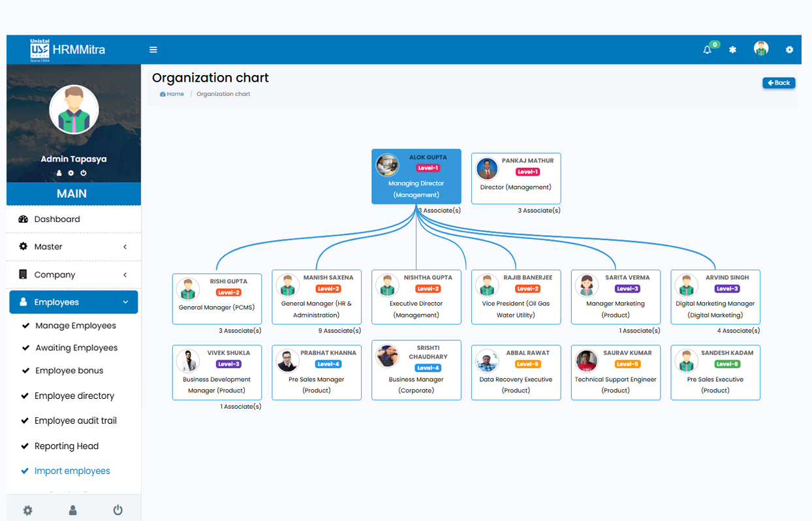This screenshot has height=521, width=812.
Task: Click the Home breadcrumb link
Action: [172, 94]
